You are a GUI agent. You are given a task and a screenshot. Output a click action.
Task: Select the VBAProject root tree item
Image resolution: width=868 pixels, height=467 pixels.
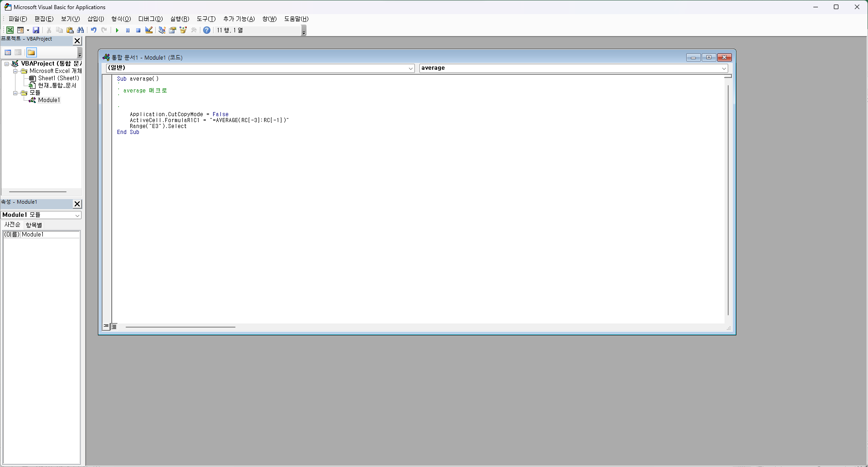click(51, 64)
